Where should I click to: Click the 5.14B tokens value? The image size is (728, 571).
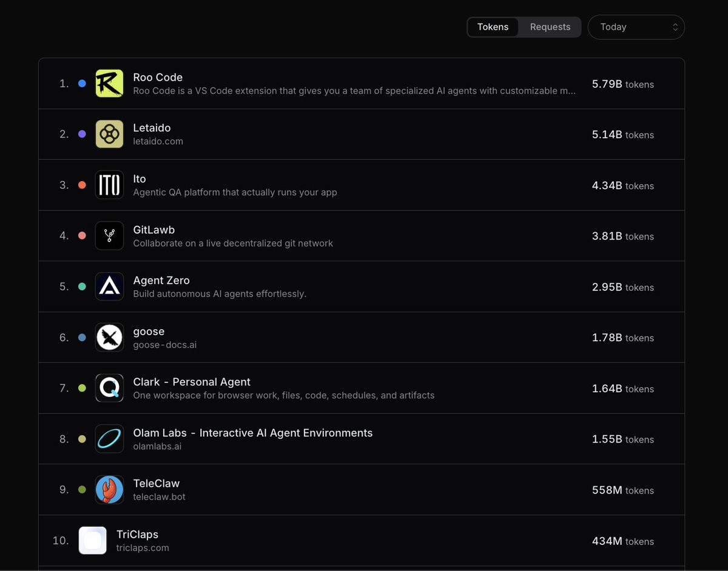click(623, 135)
